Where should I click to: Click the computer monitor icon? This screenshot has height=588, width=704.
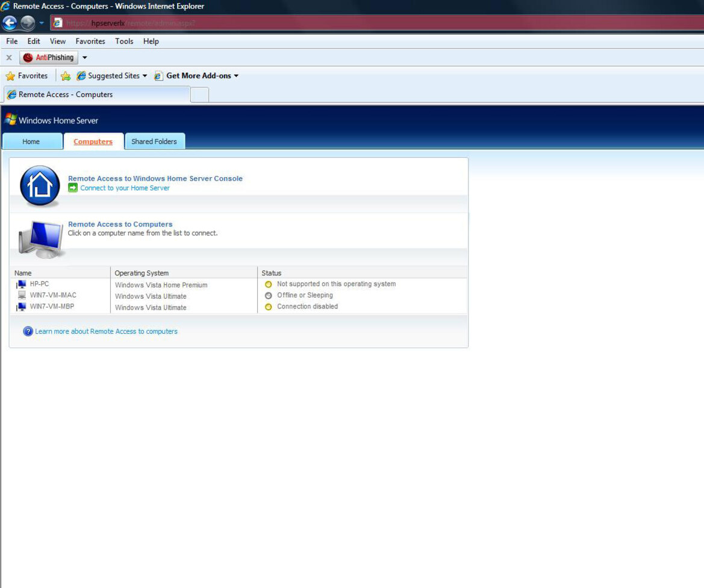coord(40,239)
